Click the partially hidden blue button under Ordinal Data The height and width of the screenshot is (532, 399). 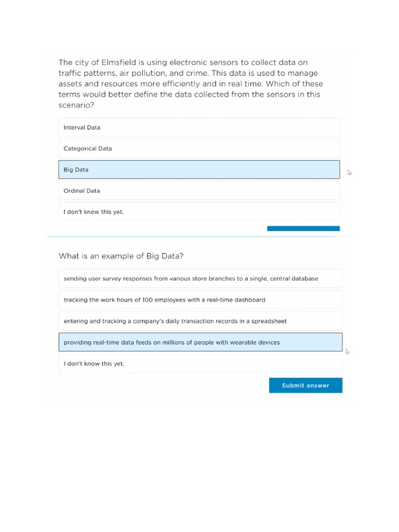tap(303, 229)
